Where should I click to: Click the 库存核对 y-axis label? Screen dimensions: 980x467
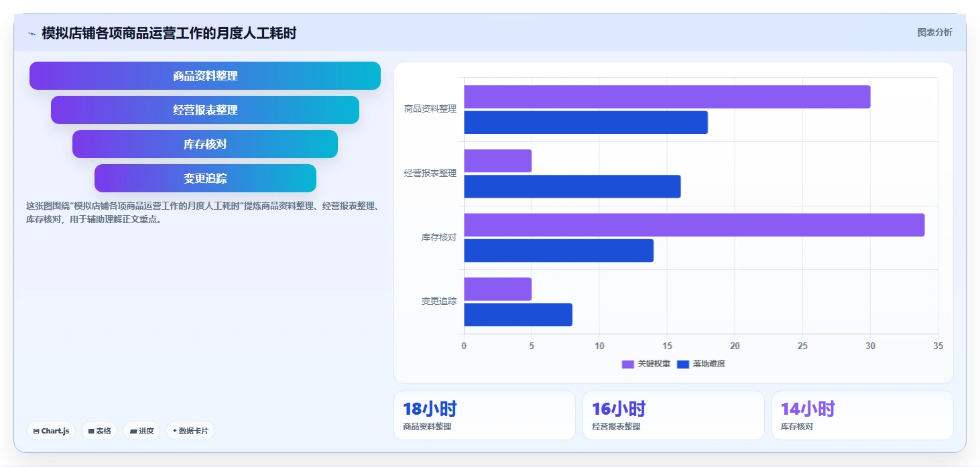pos(439,237)
